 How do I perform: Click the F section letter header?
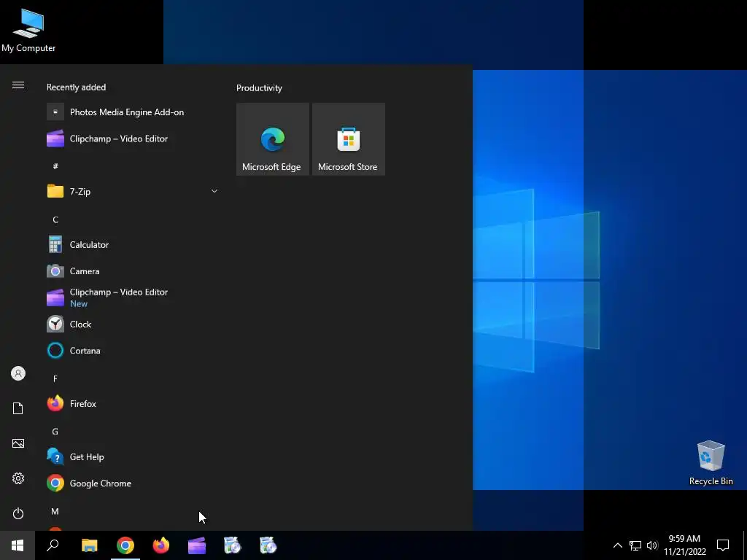pyautogui.click(x=55, y=378)
